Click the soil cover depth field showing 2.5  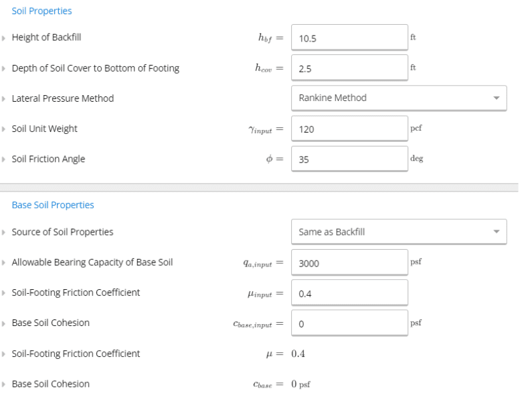(349, 68)
